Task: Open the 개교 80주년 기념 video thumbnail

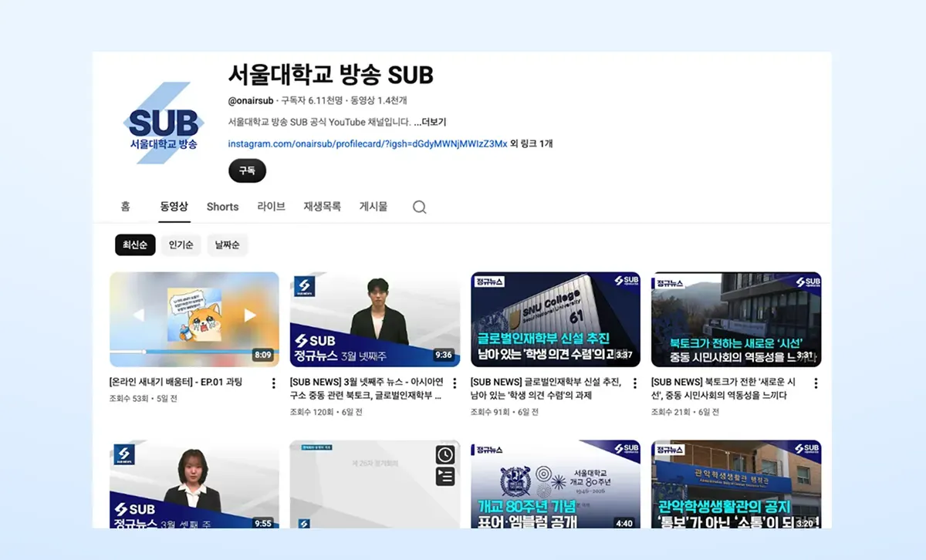Action: click(x=555, y=484)
